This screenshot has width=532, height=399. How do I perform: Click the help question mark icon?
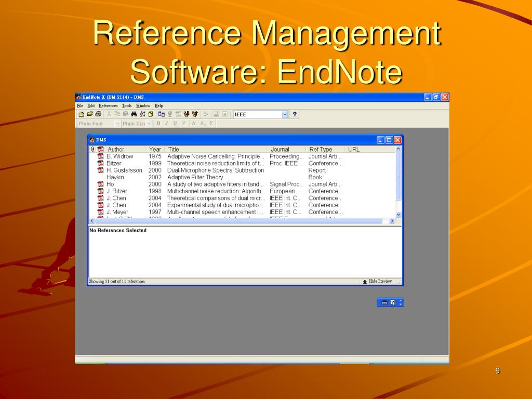coord(295,114)
